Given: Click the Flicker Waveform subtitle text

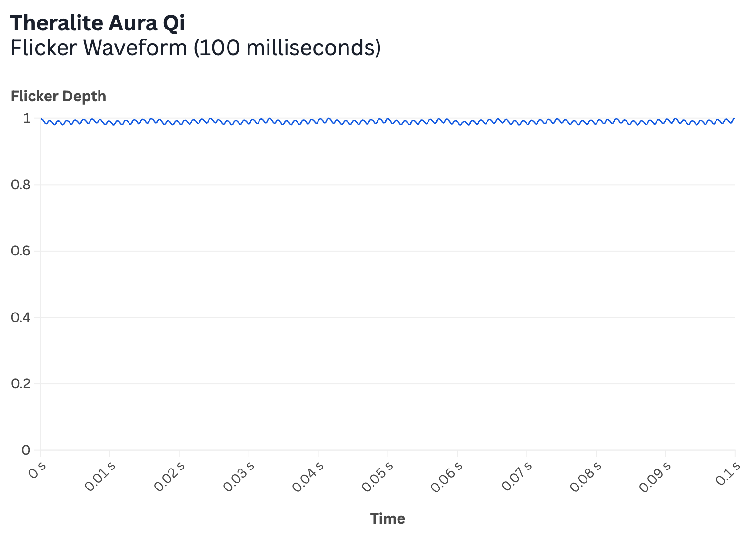Looking at the screenshot, I should coord(196,48).
